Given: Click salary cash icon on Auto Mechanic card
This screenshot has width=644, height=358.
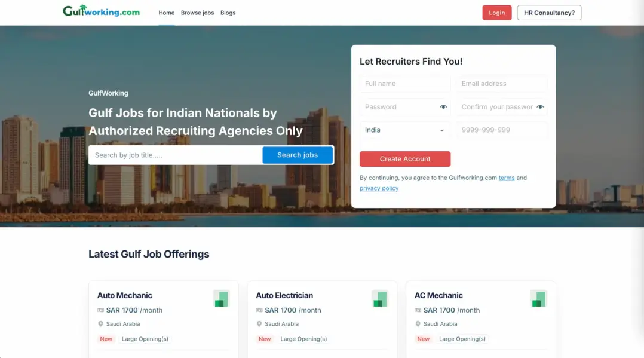Looking at the screenshot, I should pyautogui.click(x=100, y=310).
